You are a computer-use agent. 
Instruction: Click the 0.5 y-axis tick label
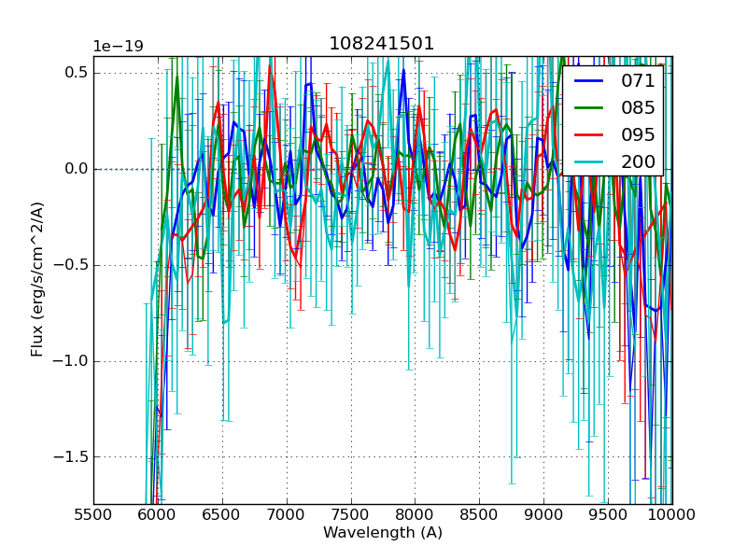click(x=77, y=73)
